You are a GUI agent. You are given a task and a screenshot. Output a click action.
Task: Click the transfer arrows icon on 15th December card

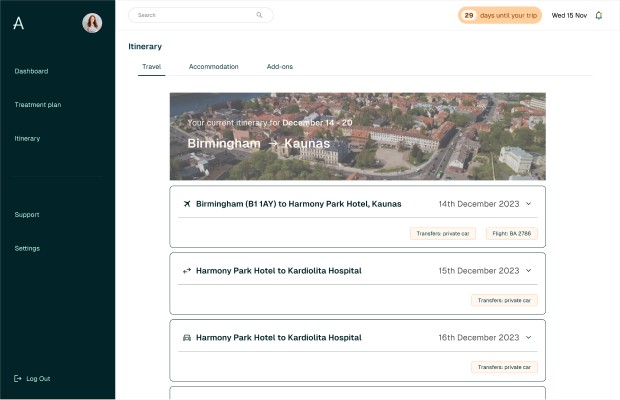[187, 271]
